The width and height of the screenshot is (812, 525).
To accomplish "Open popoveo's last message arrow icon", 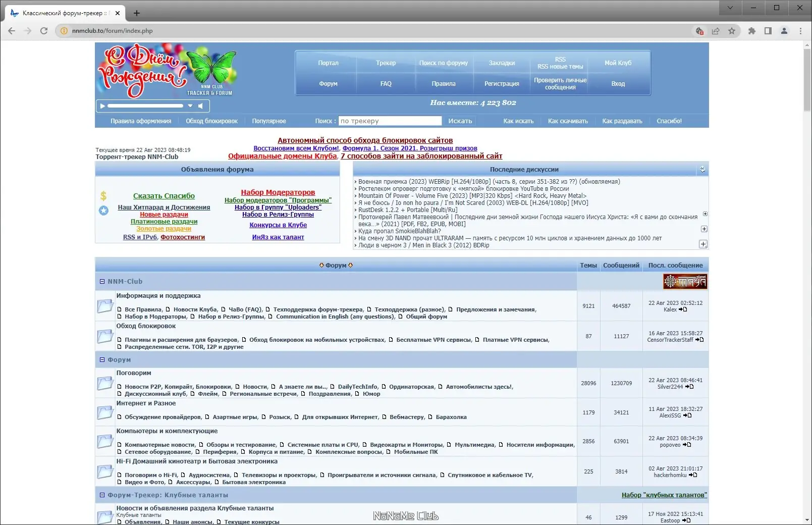I will coord(687,445).
